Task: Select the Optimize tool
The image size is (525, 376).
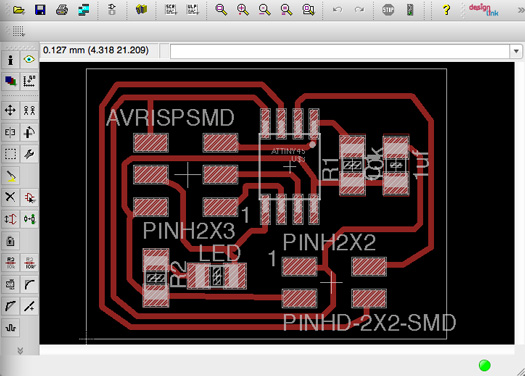Action: [x=29, y=306]
